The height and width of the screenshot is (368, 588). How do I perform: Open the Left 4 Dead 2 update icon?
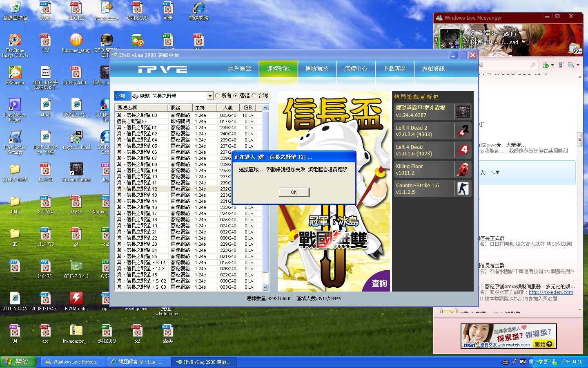[x=462, y=131]
